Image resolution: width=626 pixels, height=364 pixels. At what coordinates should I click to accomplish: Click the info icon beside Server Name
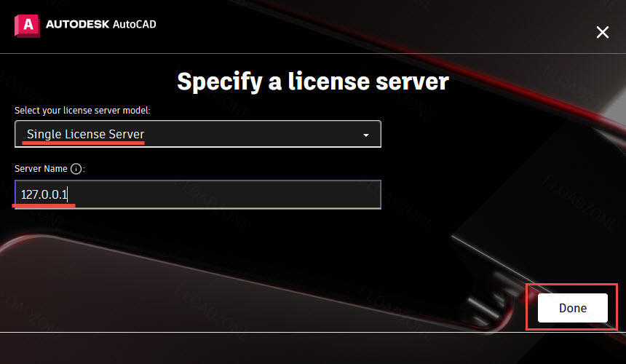[x=76, y=169]
